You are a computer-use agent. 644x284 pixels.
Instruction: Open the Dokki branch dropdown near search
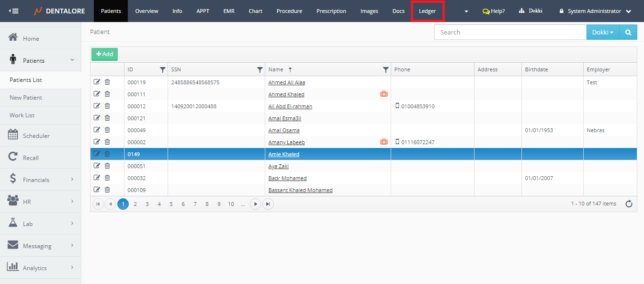[602, 32]
